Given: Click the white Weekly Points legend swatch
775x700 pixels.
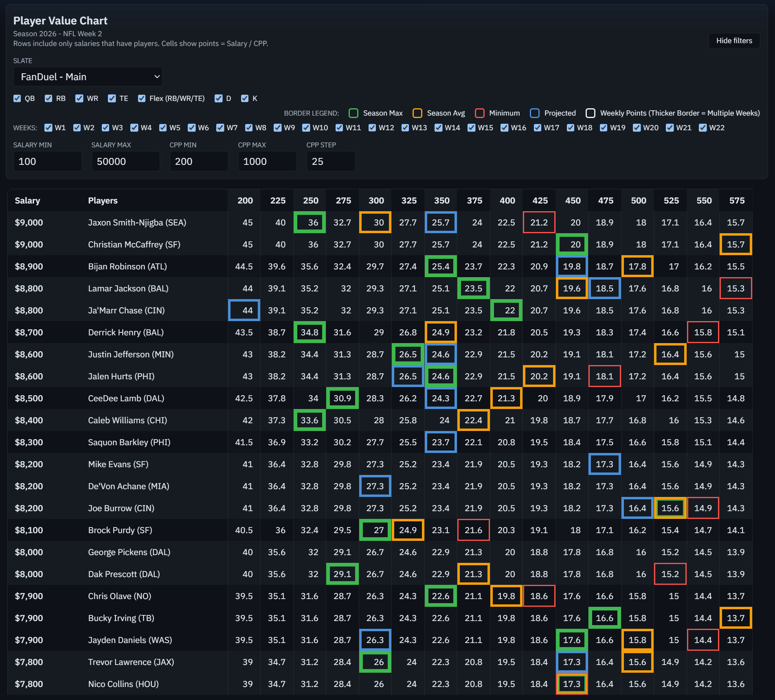Looking at the screenshot, I should (x=591, y=113).
